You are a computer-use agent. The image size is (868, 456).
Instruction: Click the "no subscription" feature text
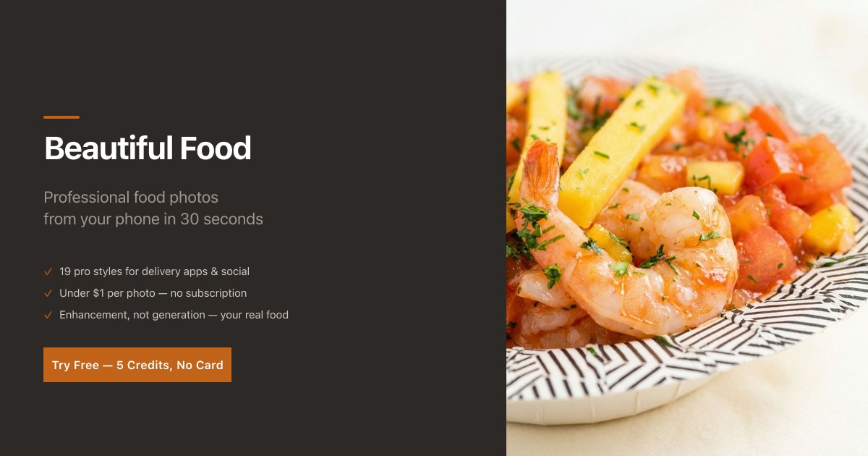pyautogui.click(x=208, y=293)
